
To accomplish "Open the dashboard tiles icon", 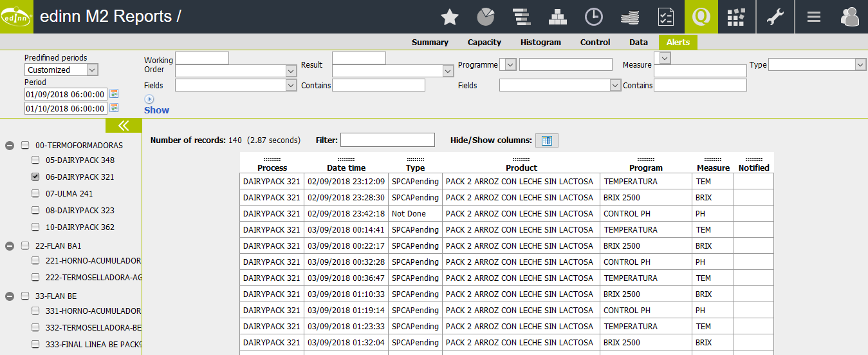I will (736, 17).
